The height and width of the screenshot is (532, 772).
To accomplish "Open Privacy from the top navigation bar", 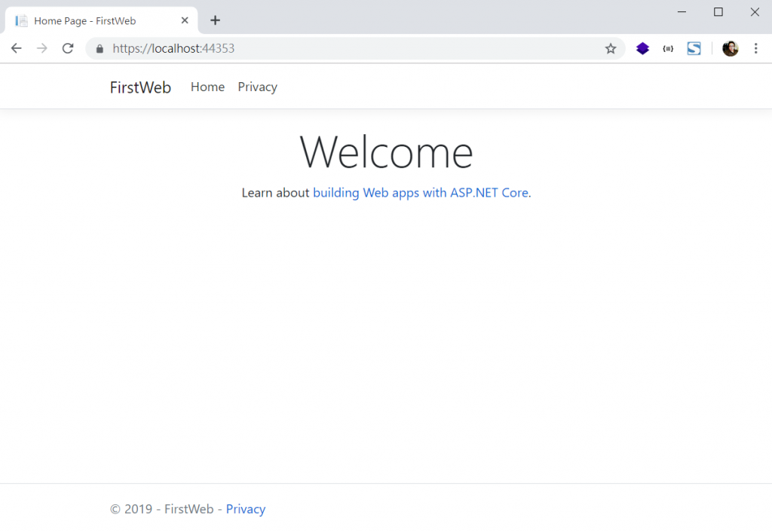I will coord(257,87).
